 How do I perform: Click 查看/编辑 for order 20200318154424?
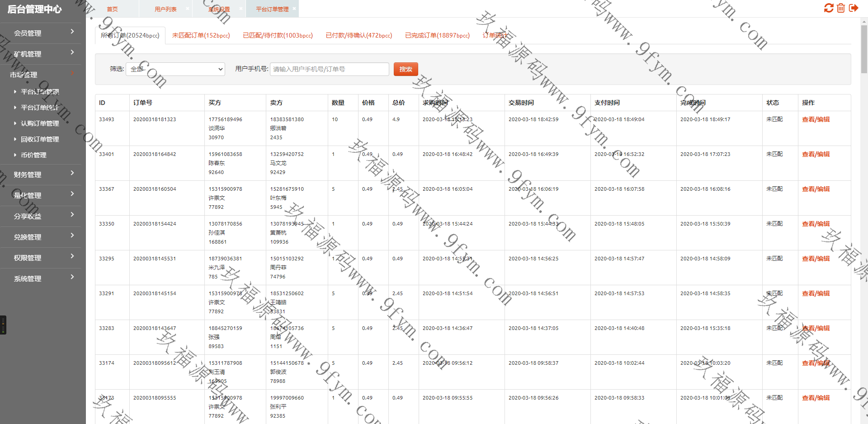tap(815, 224)
